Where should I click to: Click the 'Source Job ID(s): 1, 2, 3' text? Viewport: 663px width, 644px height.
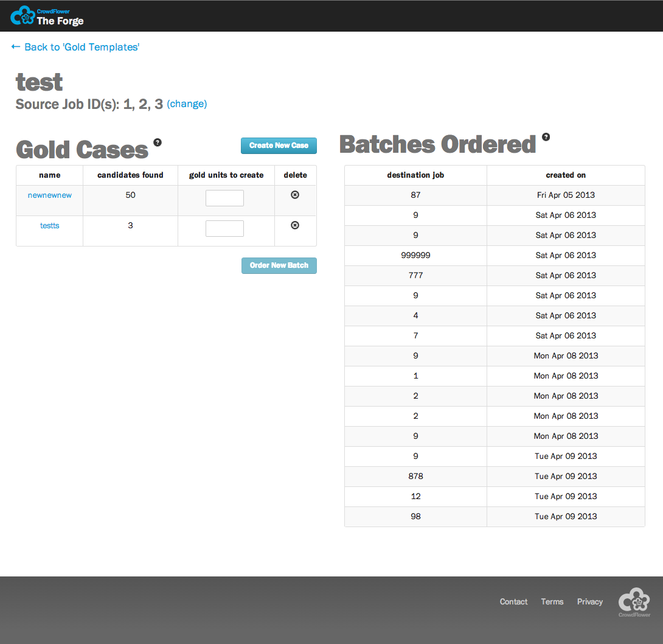tap(89, 104)
